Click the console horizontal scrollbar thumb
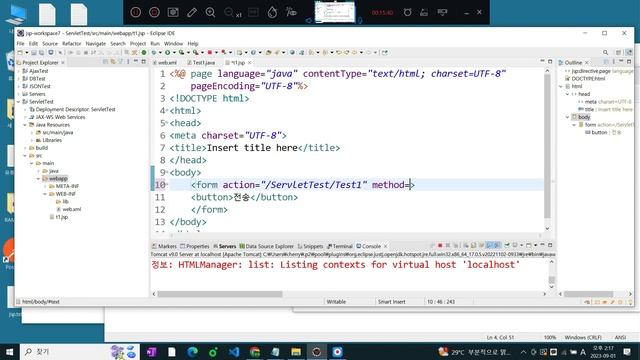 pyautogui.click(x=220, y=294)
